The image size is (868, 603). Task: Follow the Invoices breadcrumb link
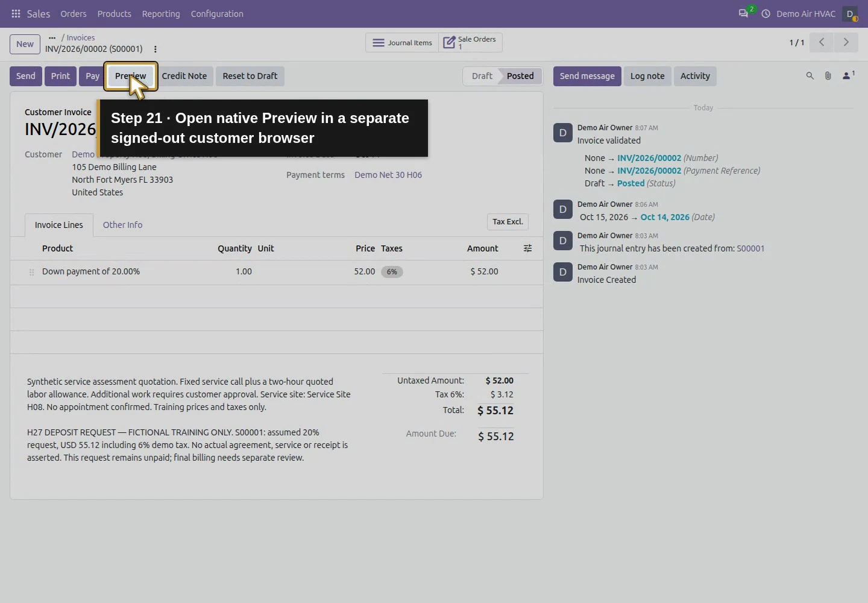[x=81, y=37]
